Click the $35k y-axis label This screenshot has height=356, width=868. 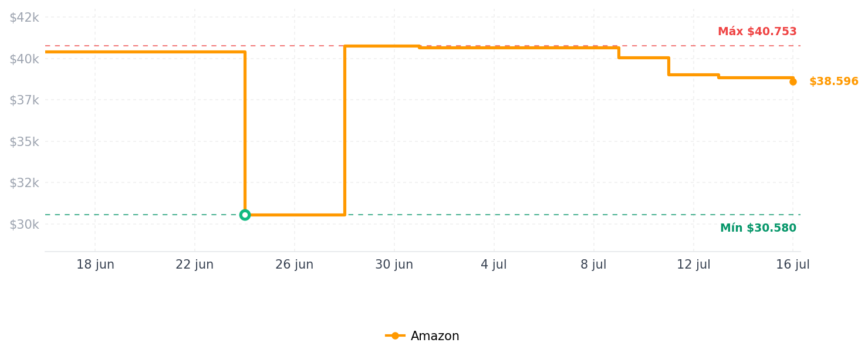(x=24, y=142)
